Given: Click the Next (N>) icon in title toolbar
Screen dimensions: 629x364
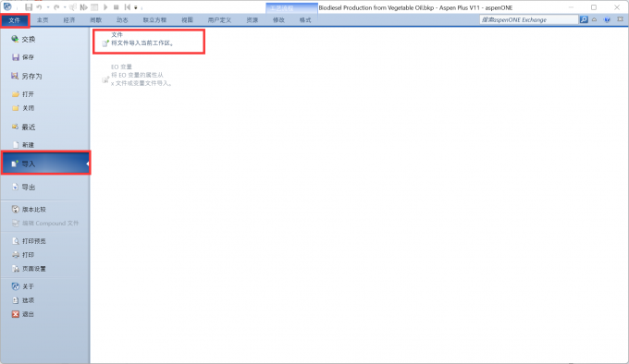Looking at the screenshot, I should tap(83, 7).
